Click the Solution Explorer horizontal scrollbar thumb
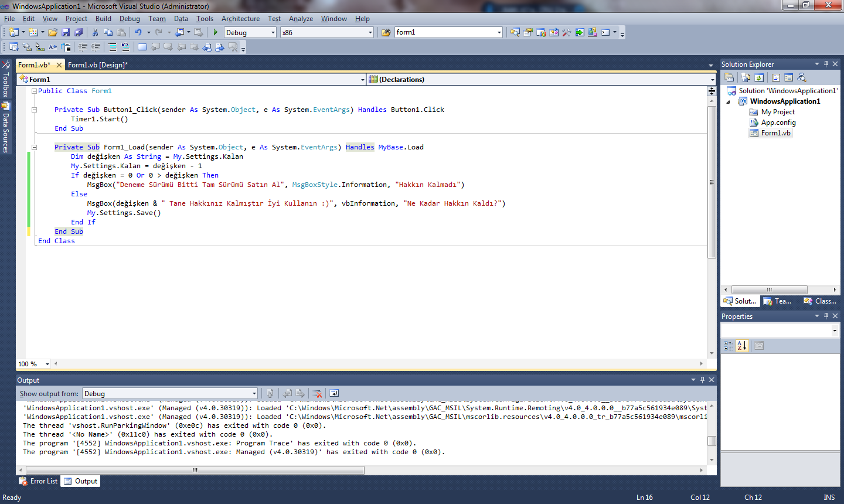This screenshot has height=504, width=844. tap(770, 290)
